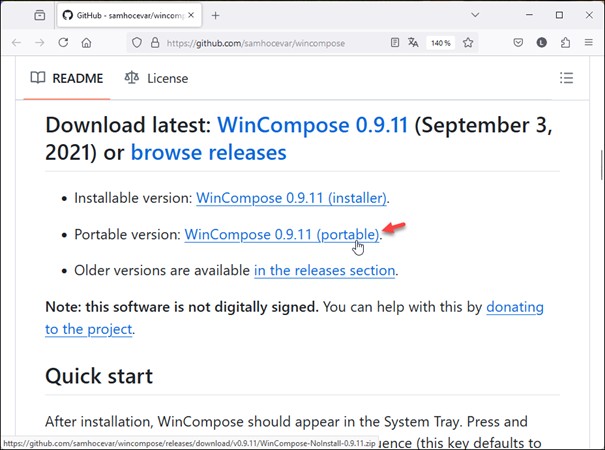605x450 pixels.
Task: Open the Firefox hamburger application menu
Action: pyautogui.click(x=589, y=43)
